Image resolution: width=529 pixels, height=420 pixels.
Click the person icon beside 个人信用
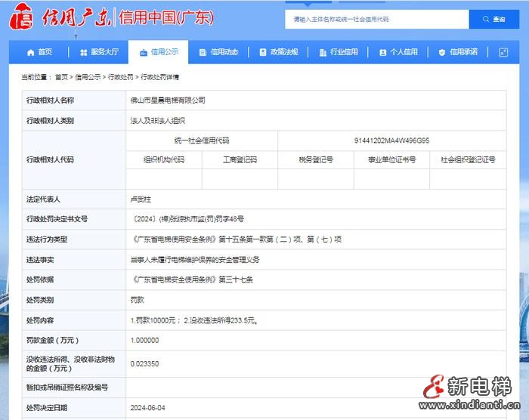point(382,52)
